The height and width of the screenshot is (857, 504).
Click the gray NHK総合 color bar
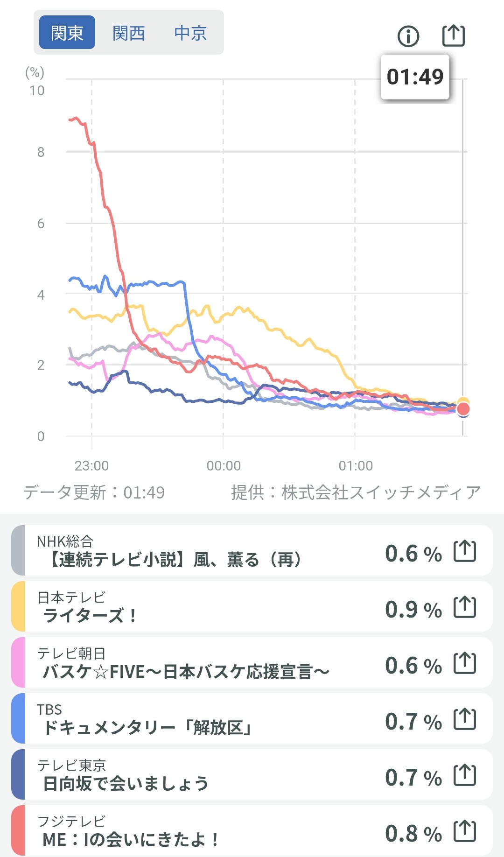coord(18,551)
